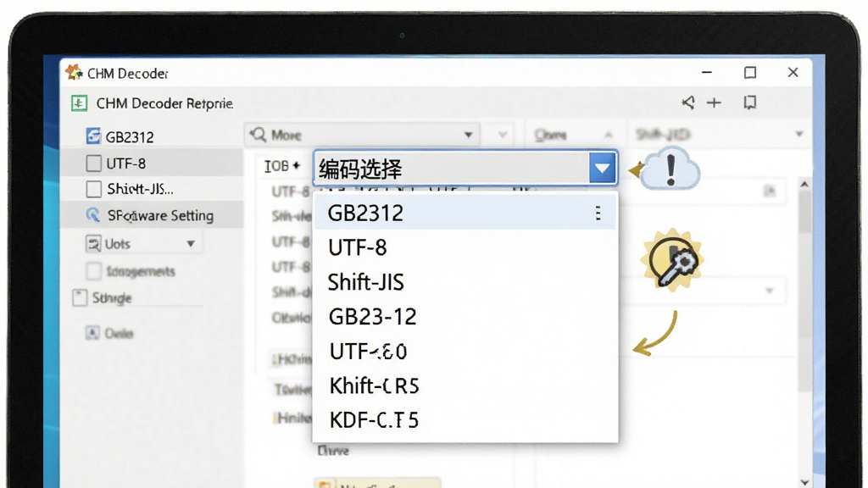Click the scrollbar up arrow
868x488 pixels.
(x=804, y=184)
